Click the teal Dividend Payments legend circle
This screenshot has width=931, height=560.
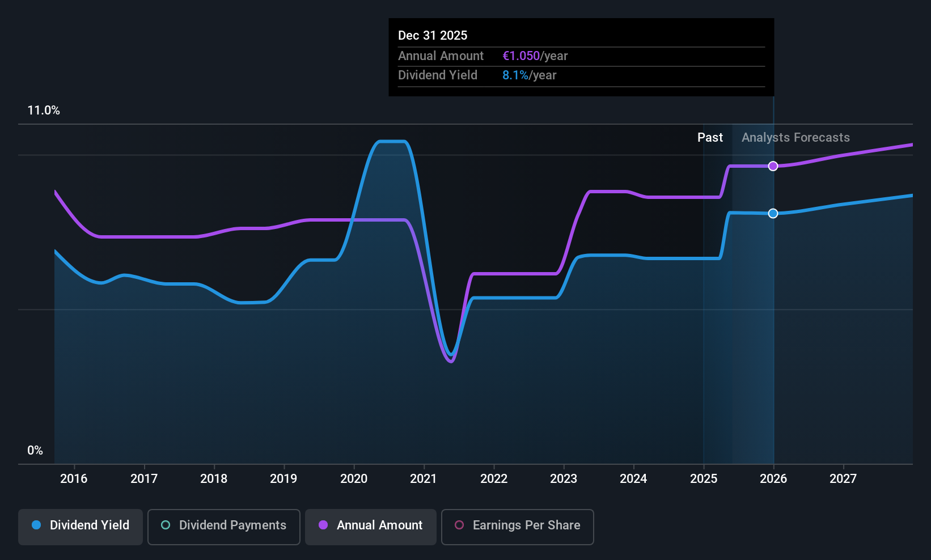coord(166,525)
